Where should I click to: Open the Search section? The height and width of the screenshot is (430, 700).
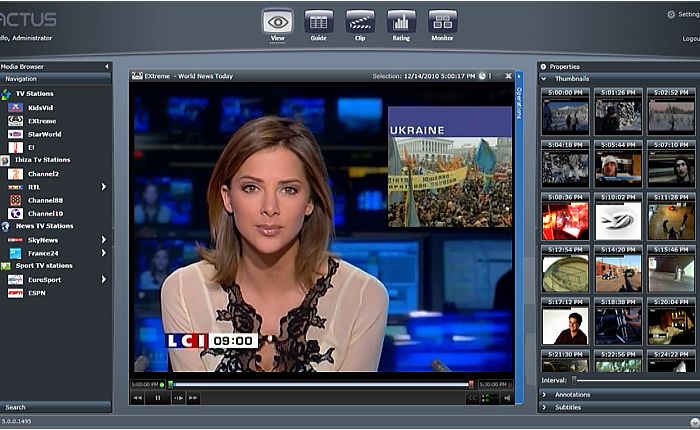click(x=55, y=407)
